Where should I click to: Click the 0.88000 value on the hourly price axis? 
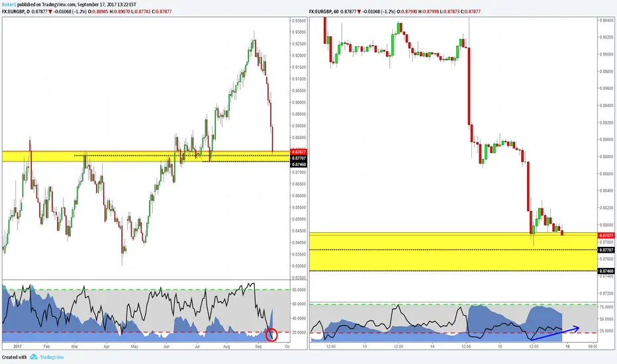coord(606,225)
